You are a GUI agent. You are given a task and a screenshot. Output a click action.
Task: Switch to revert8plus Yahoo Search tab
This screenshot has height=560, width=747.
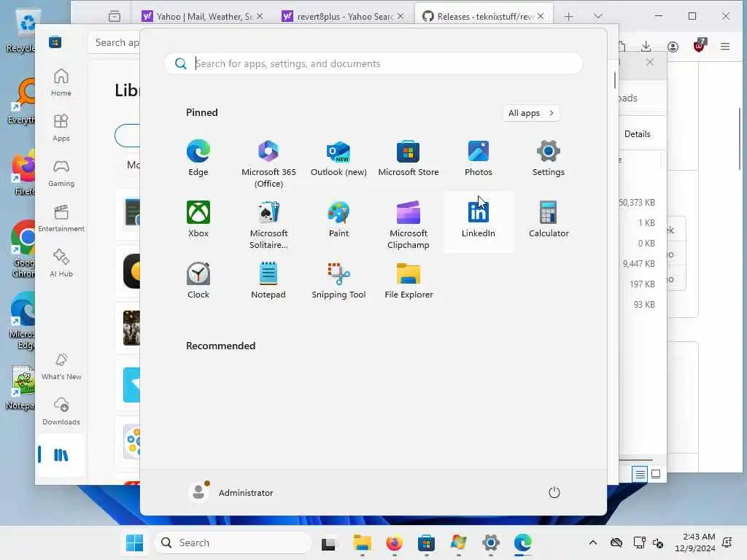[343, 16]
